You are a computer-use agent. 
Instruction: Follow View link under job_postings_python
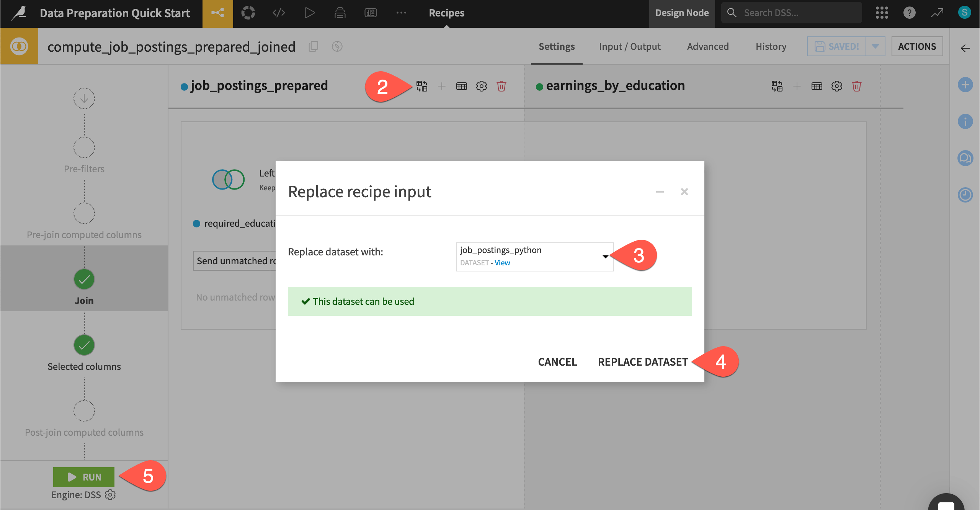(x=502, y=263)
